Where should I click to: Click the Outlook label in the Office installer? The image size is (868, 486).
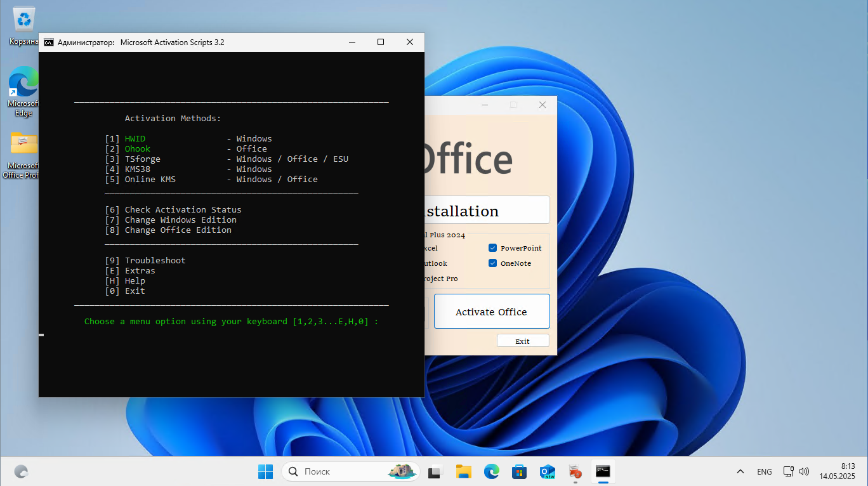coord(436,263)
